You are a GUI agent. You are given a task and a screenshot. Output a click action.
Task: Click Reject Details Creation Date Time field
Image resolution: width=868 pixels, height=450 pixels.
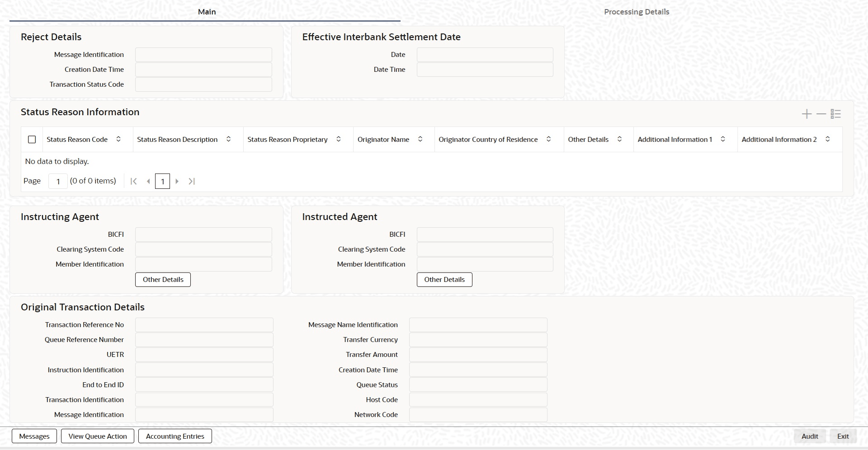[x=203, y=70]
